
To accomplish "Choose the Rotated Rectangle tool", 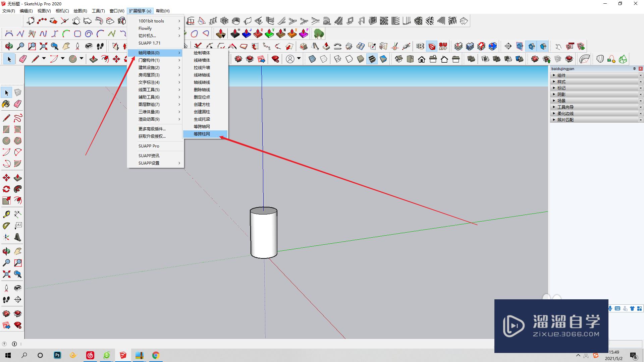I will [18, 129].
